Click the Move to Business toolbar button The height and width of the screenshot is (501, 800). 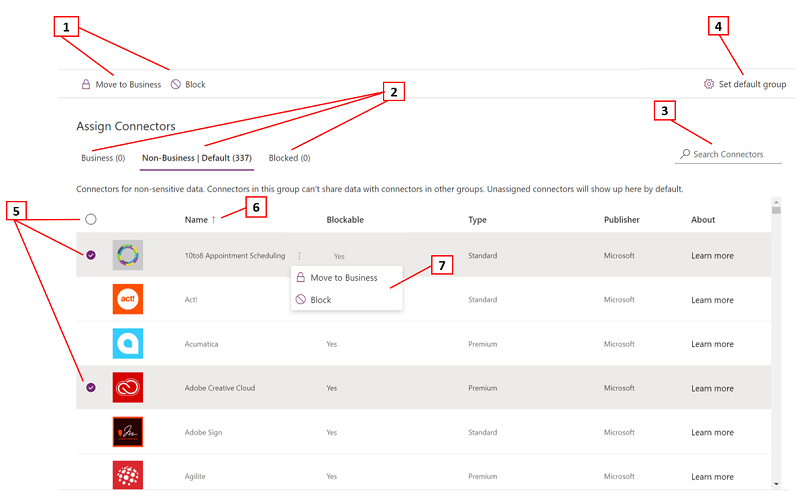click(x=121, y=84)
